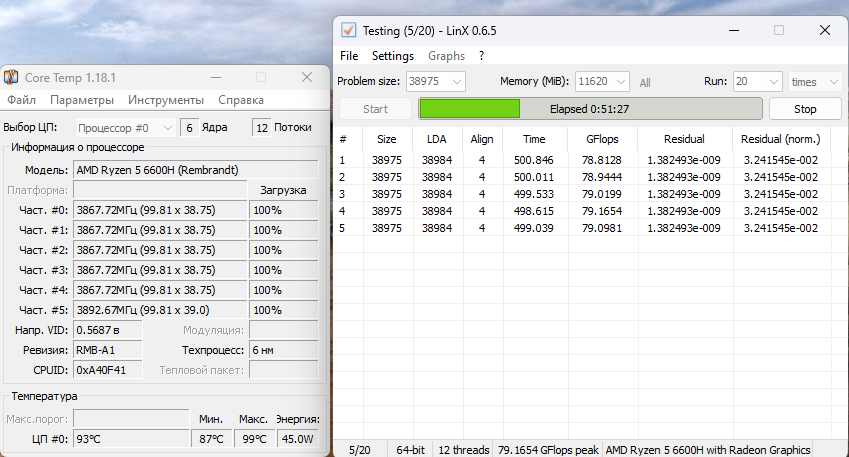This screenshot has height=457, width=849.
Task: Open the ? help menu in LinX
Action: [x=481, y=56]
